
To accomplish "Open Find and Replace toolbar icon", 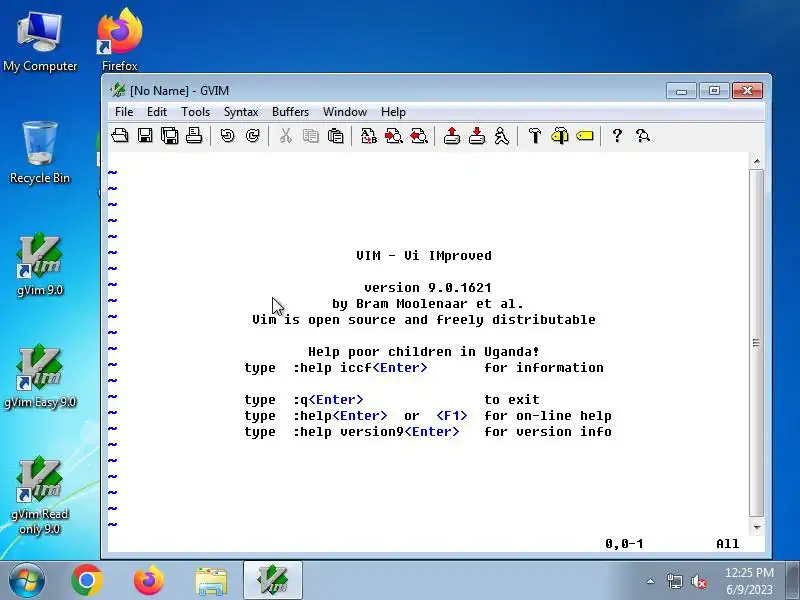I will click(x=368, y=136).
